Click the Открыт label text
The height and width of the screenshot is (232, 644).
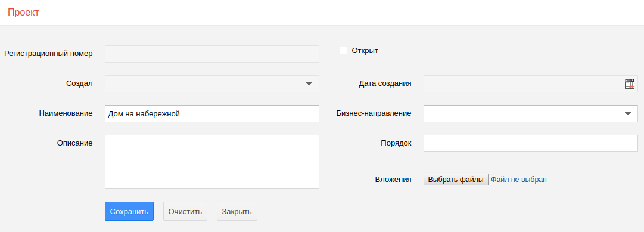pyautogui.click(x=365, y=51)
